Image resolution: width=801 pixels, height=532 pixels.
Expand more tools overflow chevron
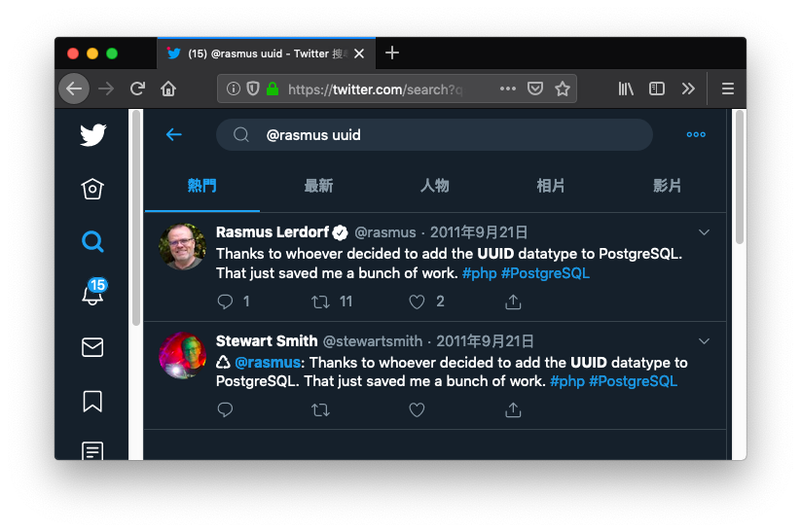[688, 89]
